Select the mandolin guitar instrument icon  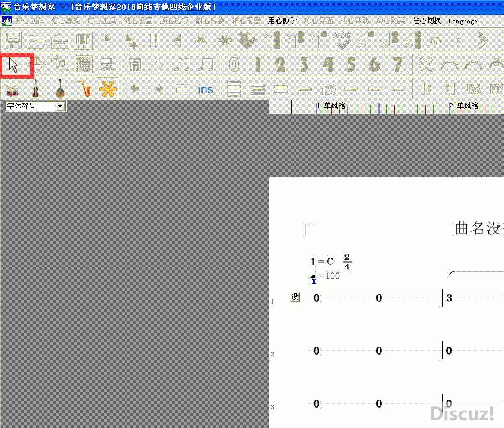pos(60,89)
